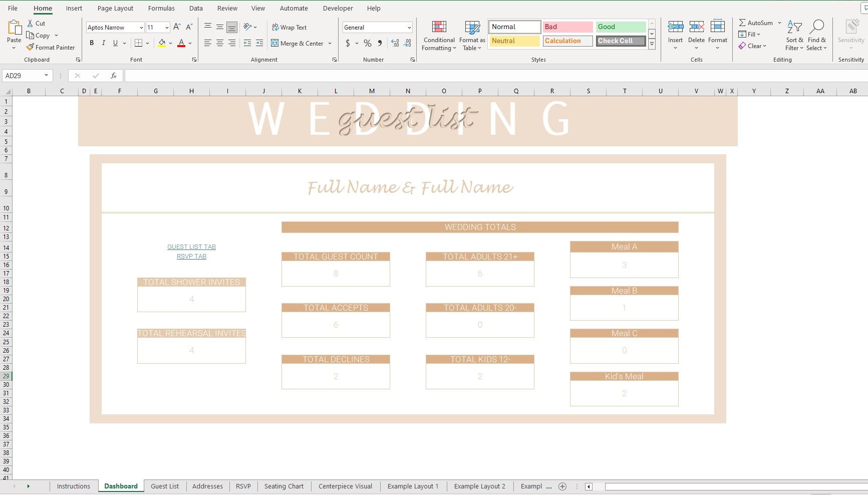Viewport: 868px width, 495px height.
Task: Toggle italic formatting
Action: coord(103,43)
